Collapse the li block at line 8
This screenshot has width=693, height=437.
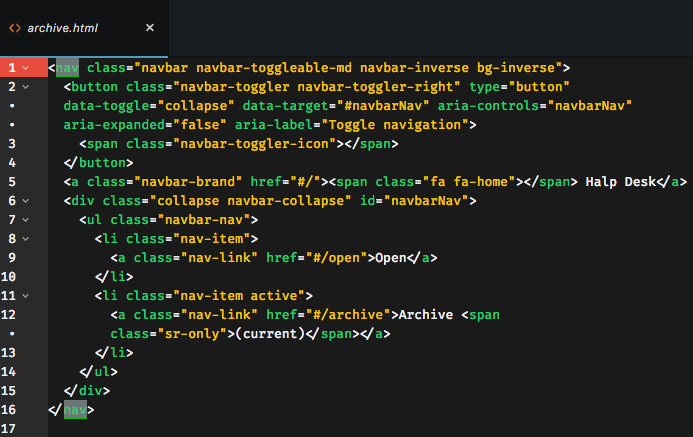(26, 239)
